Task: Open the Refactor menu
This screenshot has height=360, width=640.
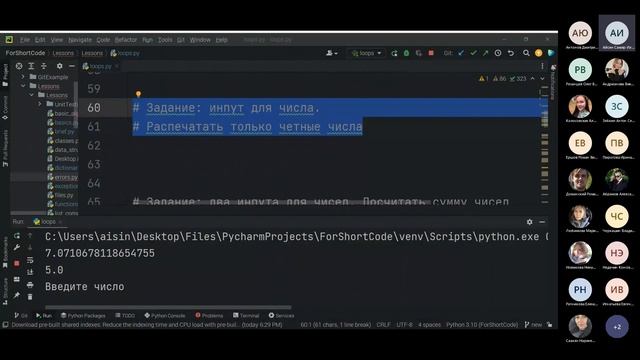Action: [x=126, y=40]
